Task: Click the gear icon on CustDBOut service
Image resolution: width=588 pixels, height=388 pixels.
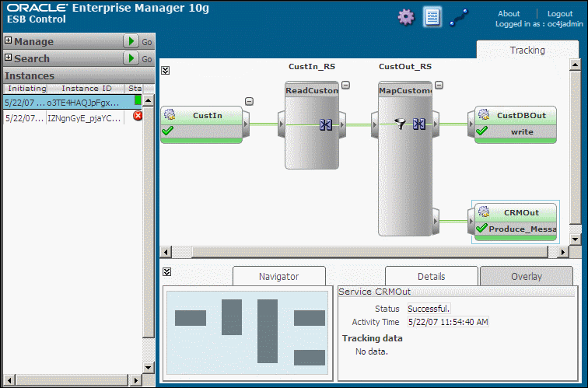Action: tap(484, 114)
